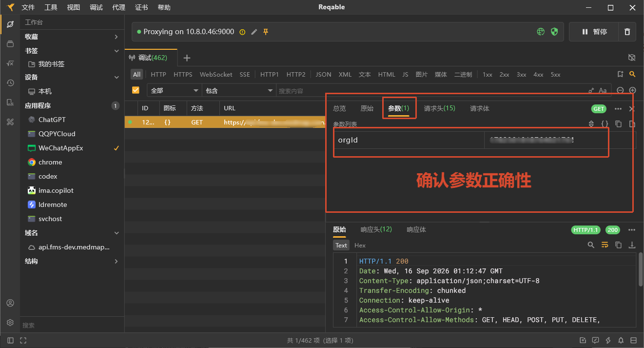Click the proxy info warning icon
Screen dimensions: 644x348
pyautogui.click(x=243, y=32)
